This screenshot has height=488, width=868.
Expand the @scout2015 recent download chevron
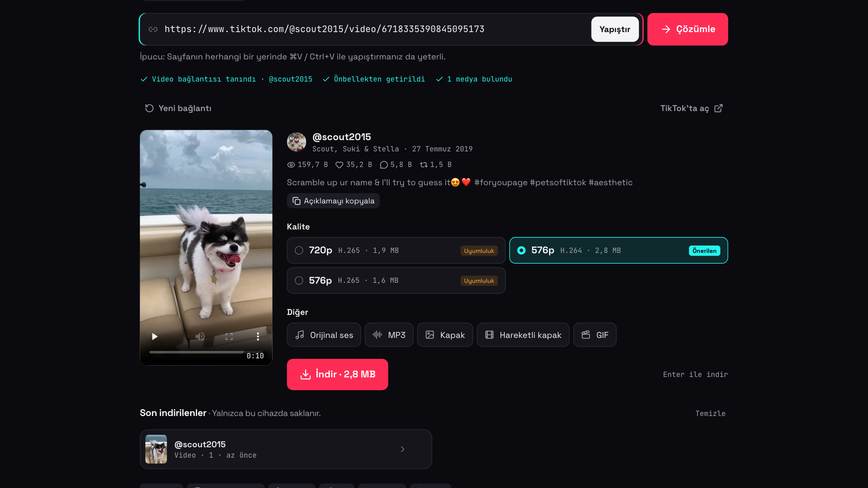[402, 449]
